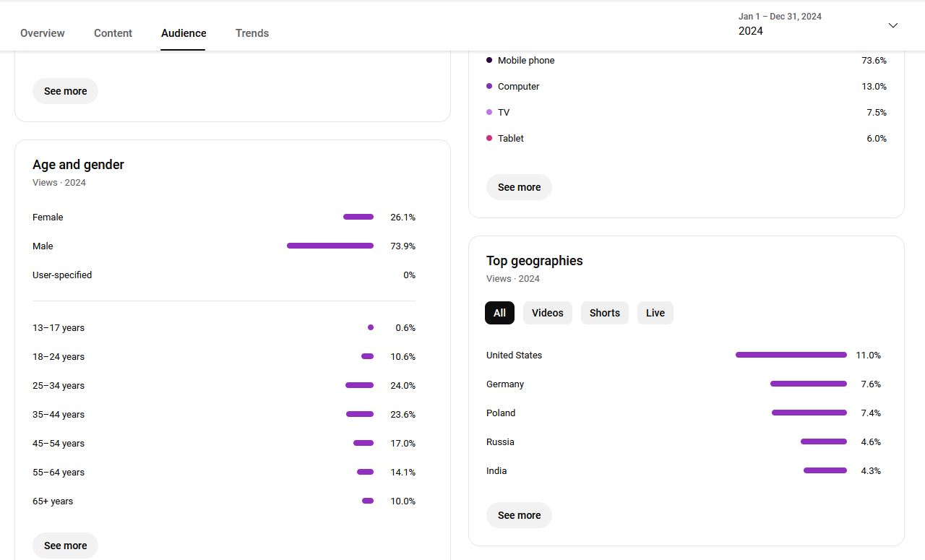Click the 11.0% United States value
The width and height of the screenshot is (925, 560).
(x=869, y=356)
